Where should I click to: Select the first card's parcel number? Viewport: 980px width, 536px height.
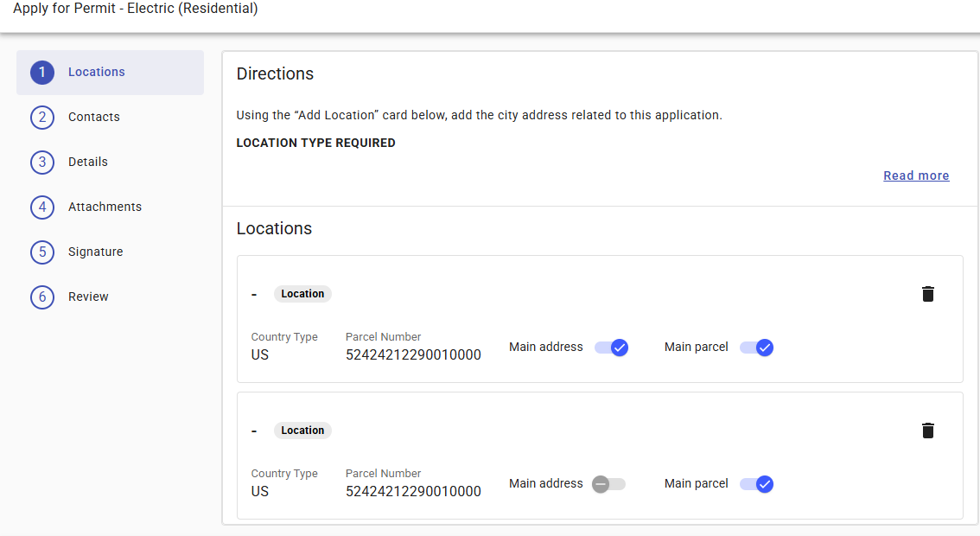(413, 354)
